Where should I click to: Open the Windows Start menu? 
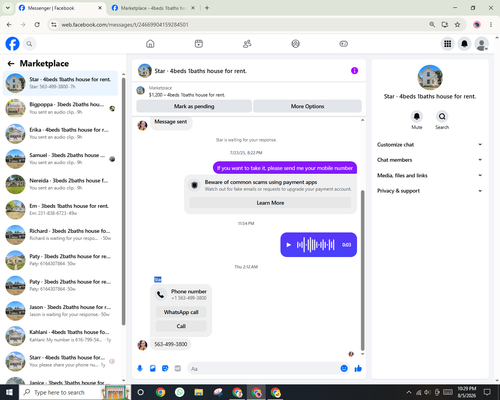pyautogui.click(x=9, y=392)
